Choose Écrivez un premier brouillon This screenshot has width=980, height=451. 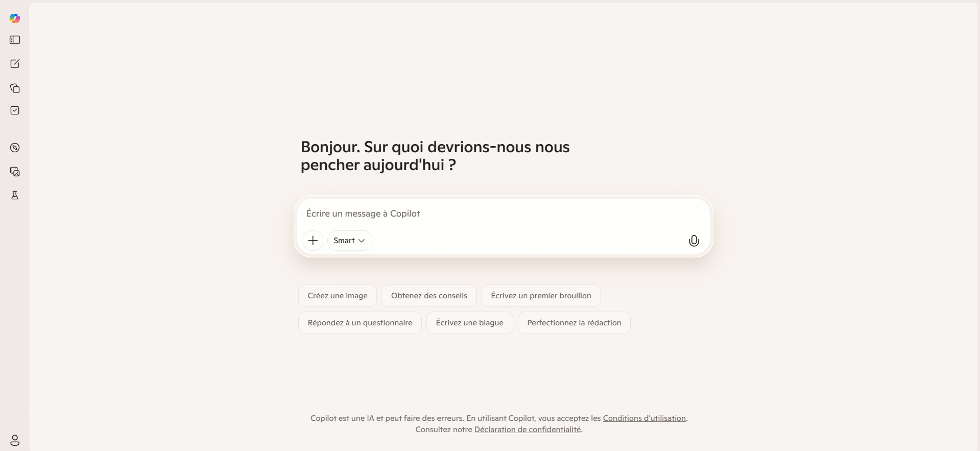tap(541, 295)
